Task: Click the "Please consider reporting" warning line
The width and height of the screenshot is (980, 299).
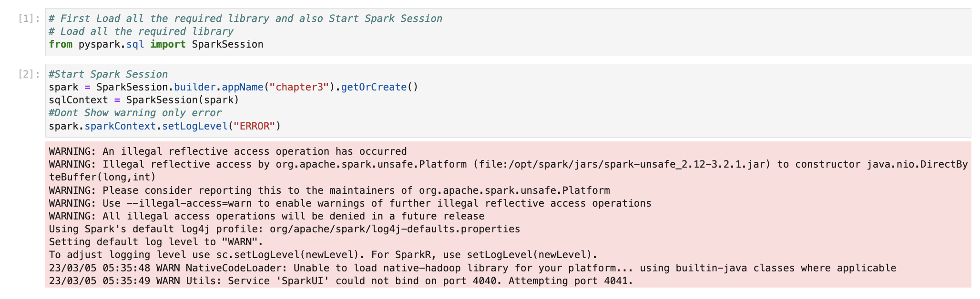Action: pyautogui.click(x=329, y=190)
